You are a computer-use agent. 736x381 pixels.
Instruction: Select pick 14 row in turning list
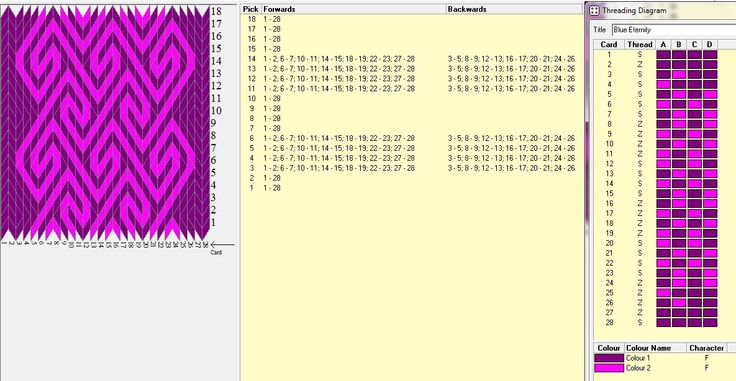412,59
